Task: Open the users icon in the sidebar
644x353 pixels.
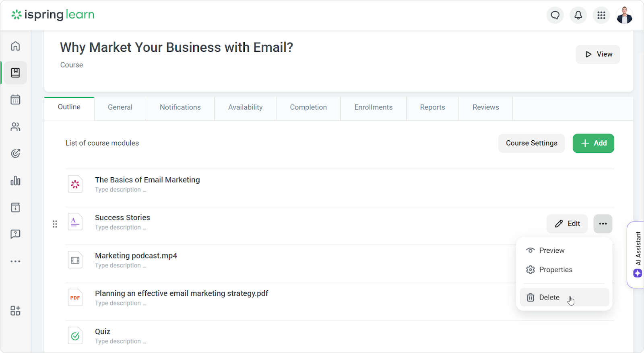Action: [x=15, y=127]
